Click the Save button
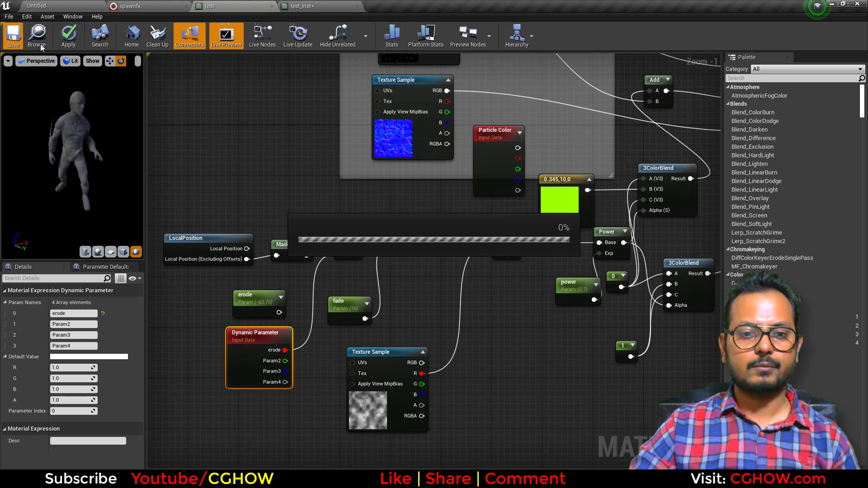The image size is (868, 488). pyautogui.click(x=13, y=36)
